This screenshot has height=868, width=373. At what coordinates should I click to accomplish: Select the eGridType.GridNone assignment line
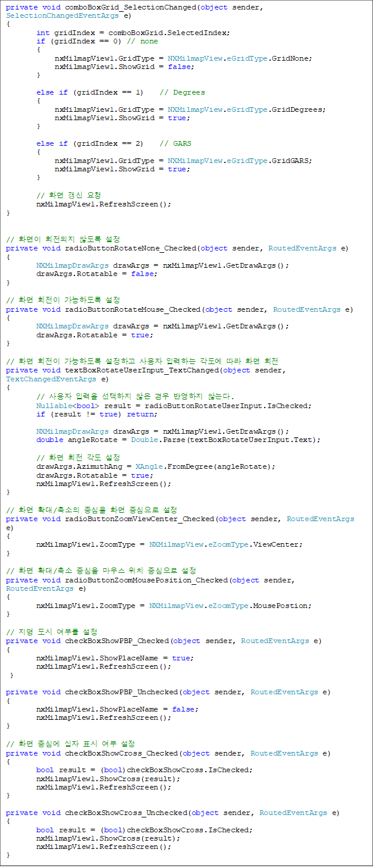pos(183,58)
